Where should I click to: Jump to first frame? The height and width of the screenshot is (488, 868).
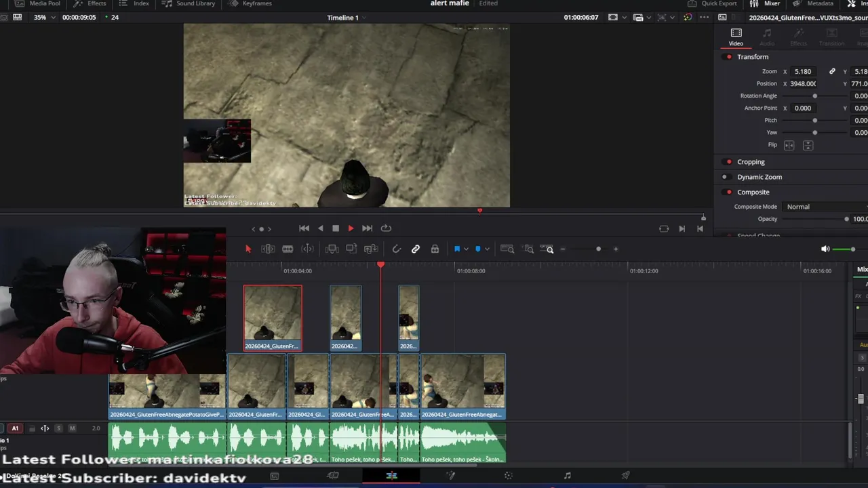coord(304,228)
